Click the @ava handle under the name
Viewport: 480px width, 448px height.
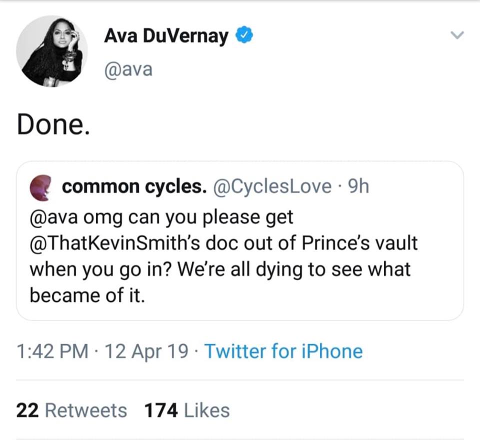pos(127,69)
